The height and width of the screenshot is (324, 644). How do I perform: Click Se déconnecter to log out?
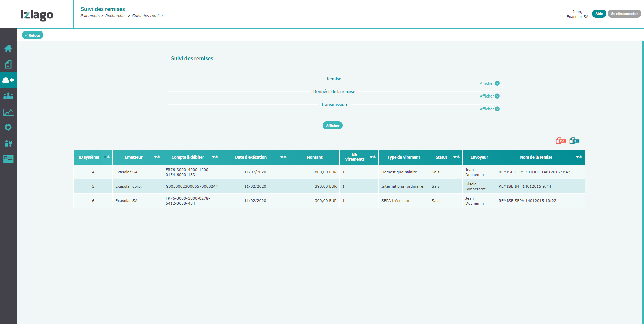(x=625, y=14)
